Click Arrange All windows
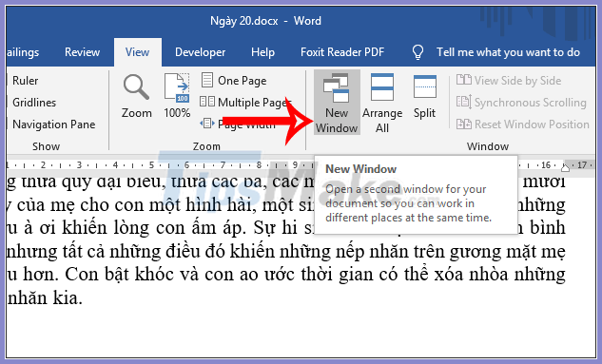 point(382,103)
